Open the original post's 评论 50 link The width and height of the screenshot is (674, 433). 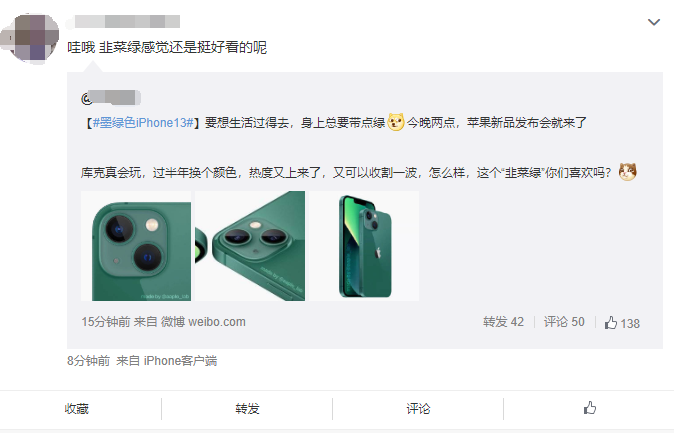(x=564, y=322)
